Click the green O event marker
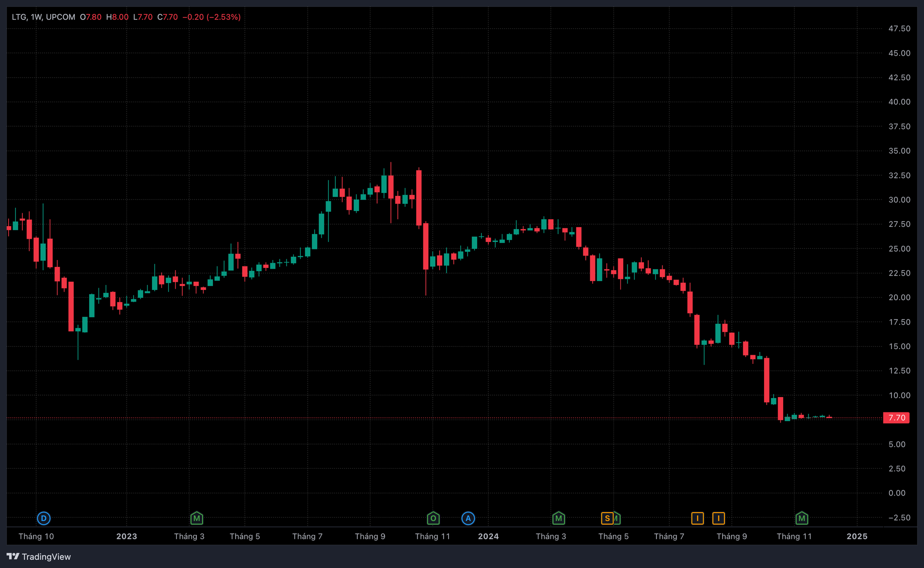The height and width of the screenshot is (568, 924). (433, 518)
